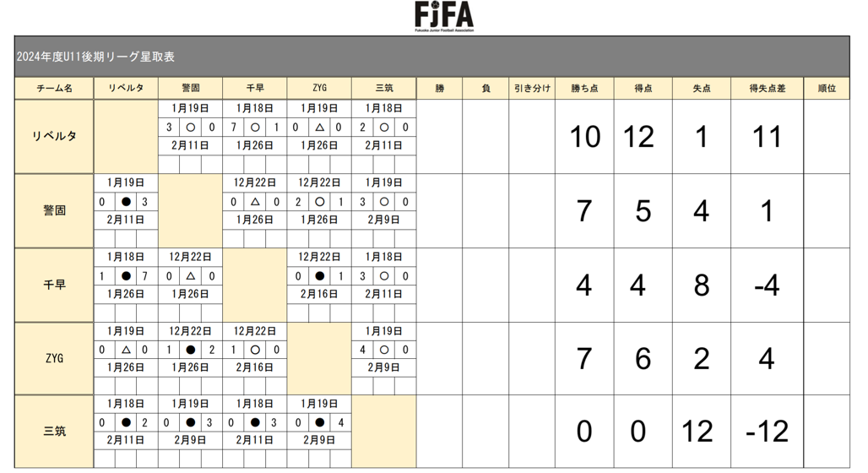Click the 勝 column header
The width and height of the screenshot is (868, 473).
click(x=439, y=89)
